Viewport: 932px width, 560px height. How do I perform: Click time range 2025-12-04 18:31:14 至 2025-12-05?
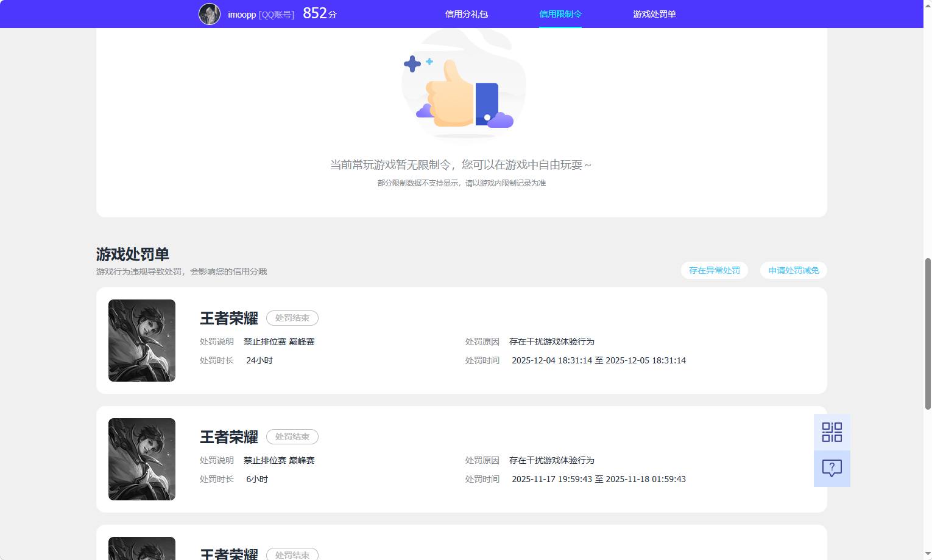click(599, 360)
